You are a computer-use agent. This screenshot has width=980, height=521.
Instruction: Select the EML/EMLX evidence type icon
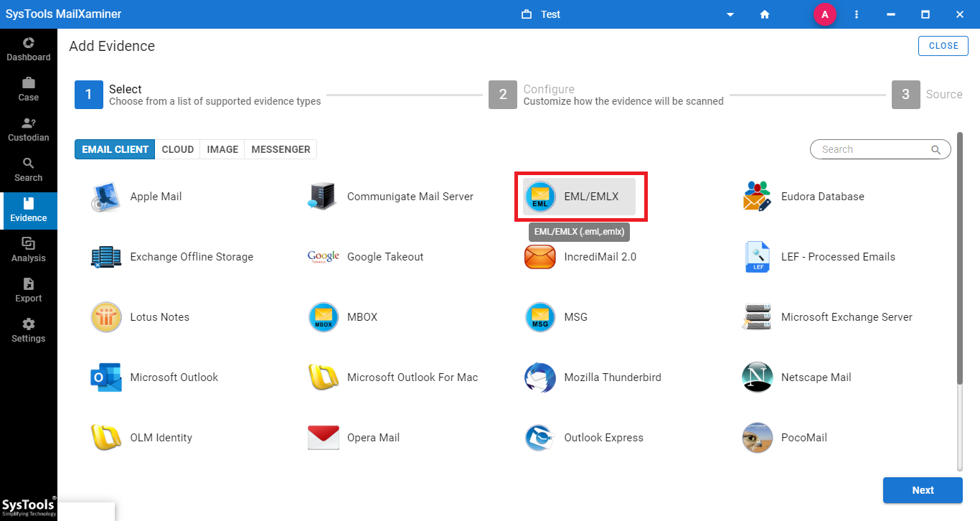pos(540,197)
